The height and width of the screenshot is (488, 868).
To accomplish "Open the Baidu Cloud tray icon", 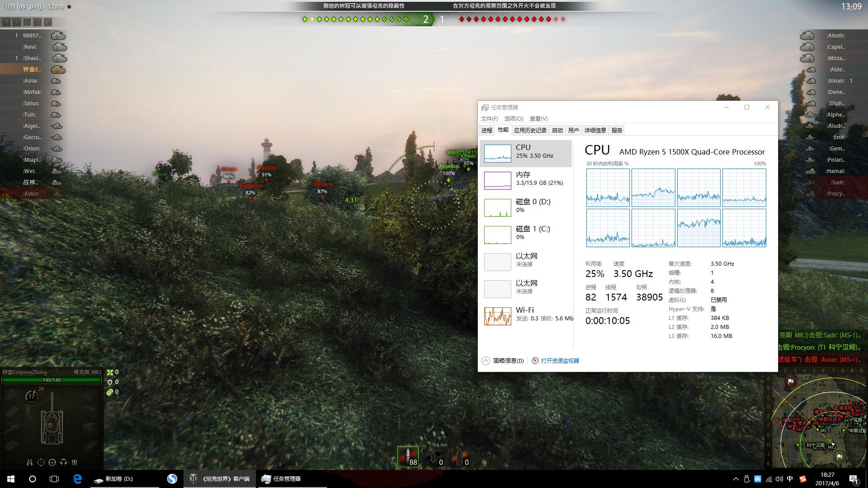I will point(757,479).
